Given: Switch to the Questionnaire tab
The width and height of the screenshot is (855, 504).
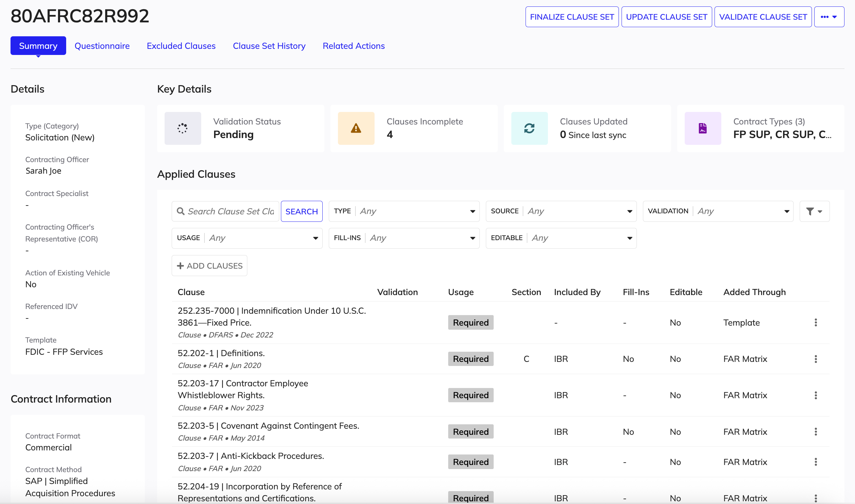Looking at the screenshot, I should [x=102, y=46].
